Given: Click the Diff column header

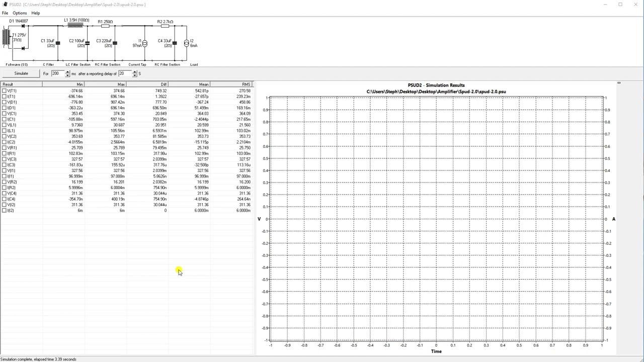Looking at the screenshot, I should click(147, 84).
